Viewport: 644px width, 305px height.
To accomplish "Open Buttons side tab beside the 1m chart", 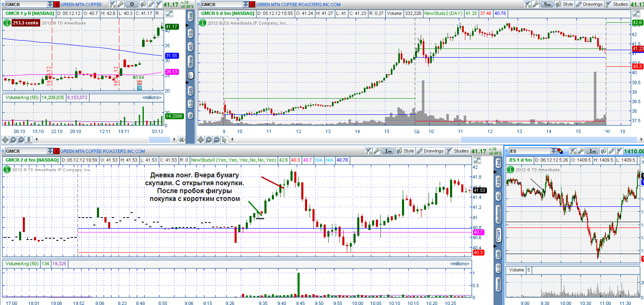I will 499,215.
